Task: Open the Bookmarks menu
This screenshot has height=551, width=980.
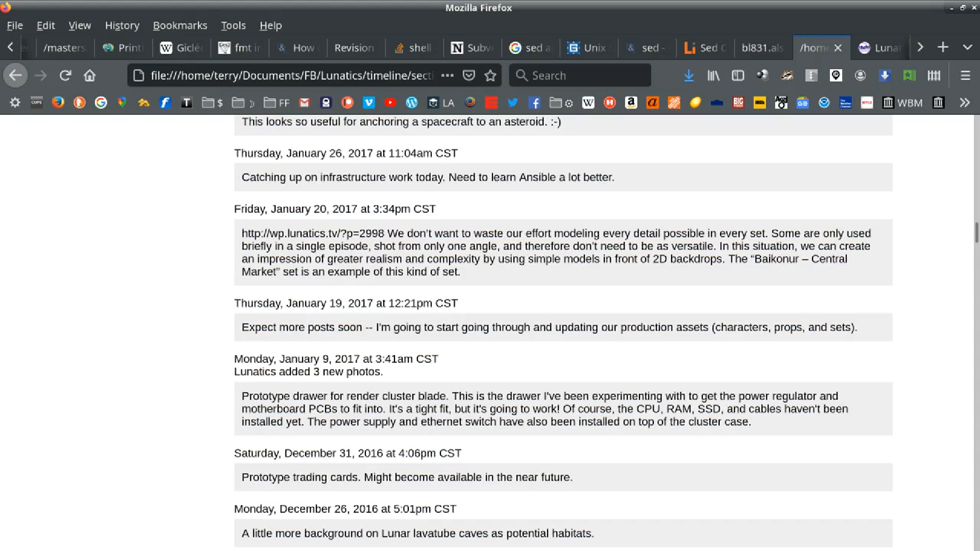Action: tap(180, 26)
